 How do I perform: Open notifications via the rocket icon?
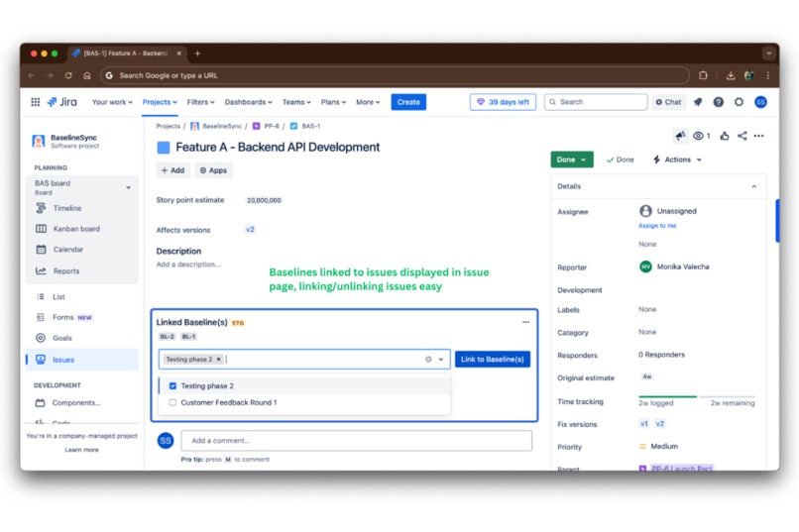pos(698,102)
